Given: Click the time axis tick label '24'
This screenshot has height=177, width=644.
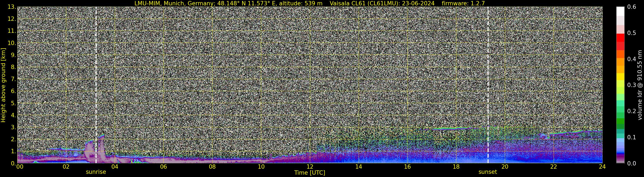Looking at the screenshot, I should (x=602, y=166).
